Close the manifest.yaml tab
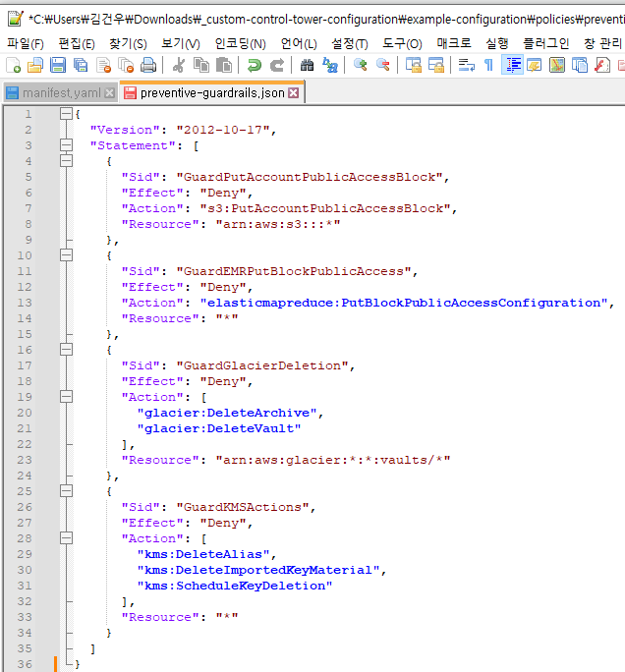The width and height of the screenshot is (625, 672). point(110,93)
